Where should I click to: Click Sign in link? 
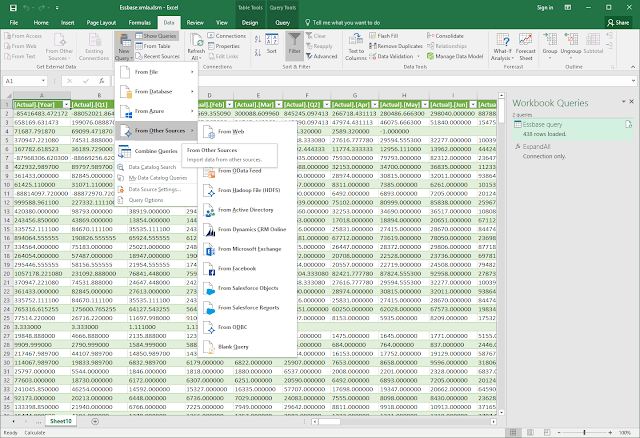pyautogui.click(x=545, y=7)
